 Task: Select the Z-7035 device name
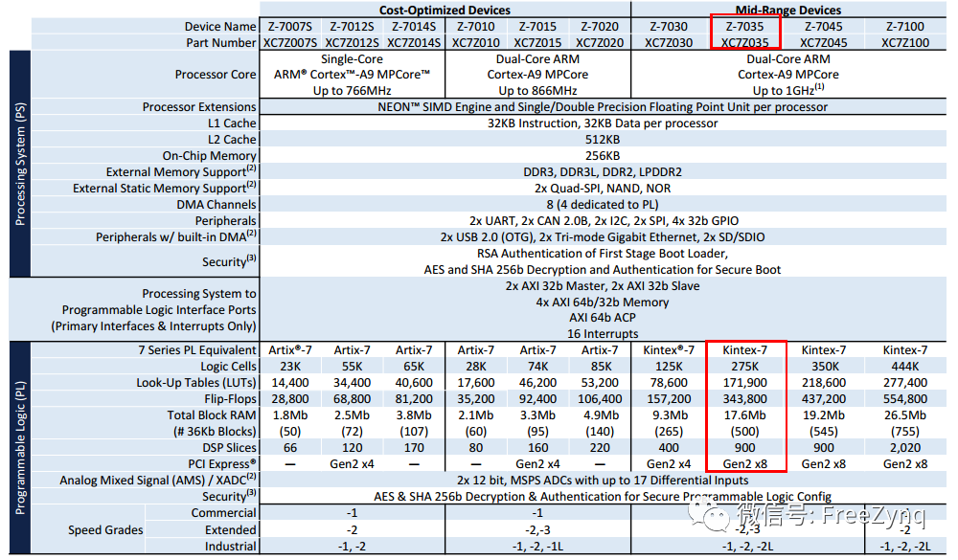tap(744, 26)
